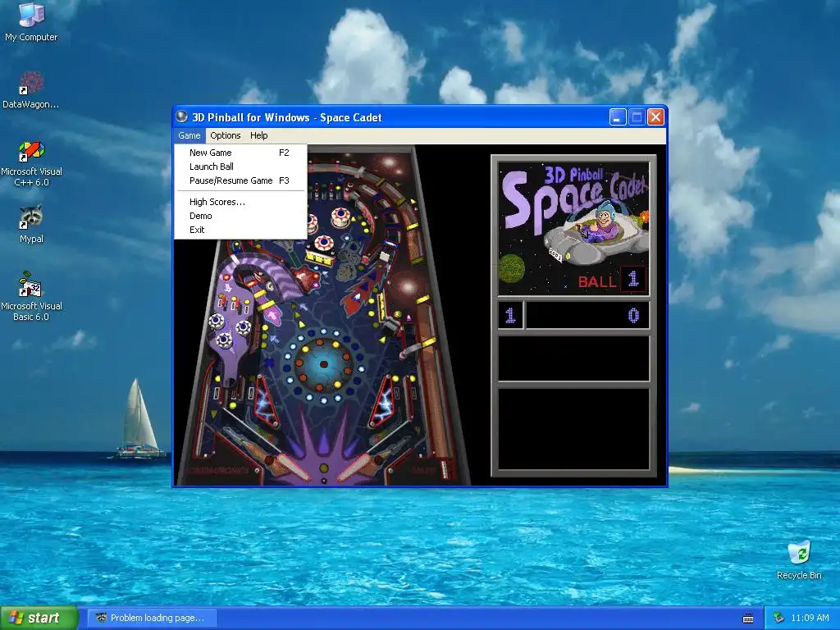Select Pause/Resume Game menu entry

[240, 180]
